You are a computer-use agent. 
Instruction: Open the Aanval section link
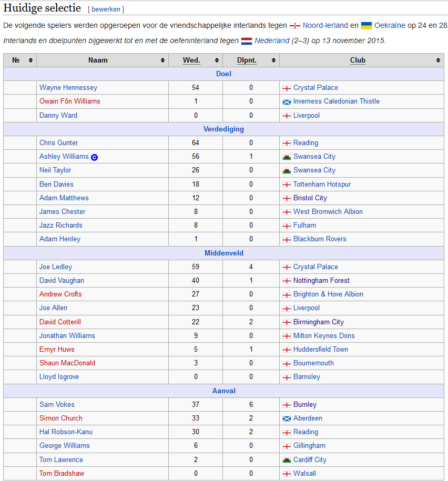(x=223, y=391)
